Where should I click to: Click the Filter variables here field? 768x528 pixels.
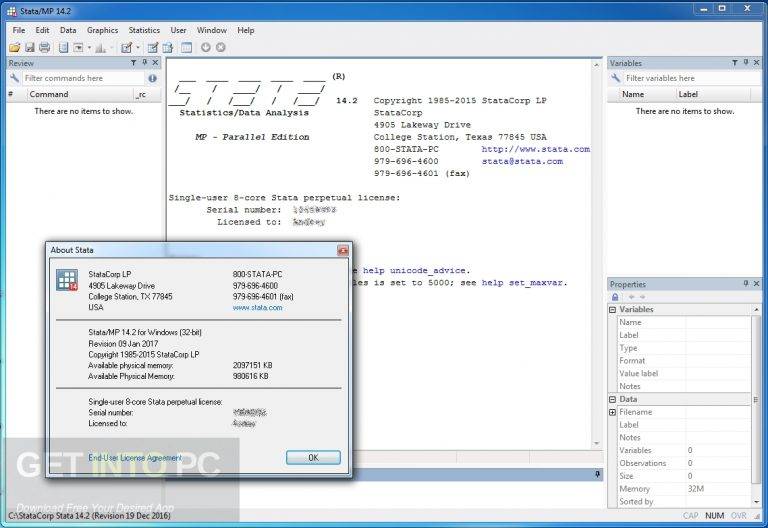click(692, 78)
